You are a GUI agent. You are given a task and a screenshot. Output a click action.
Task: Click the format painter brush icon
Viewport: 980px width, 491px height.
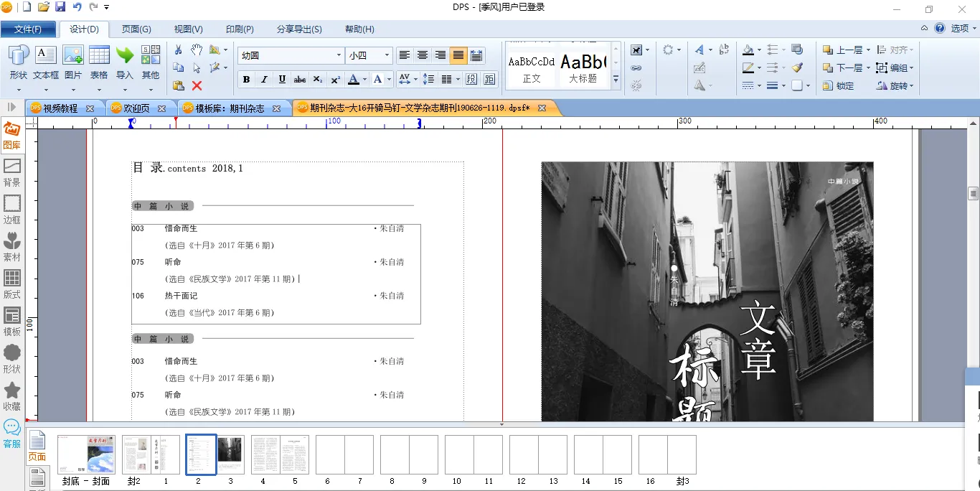(797, 67)
